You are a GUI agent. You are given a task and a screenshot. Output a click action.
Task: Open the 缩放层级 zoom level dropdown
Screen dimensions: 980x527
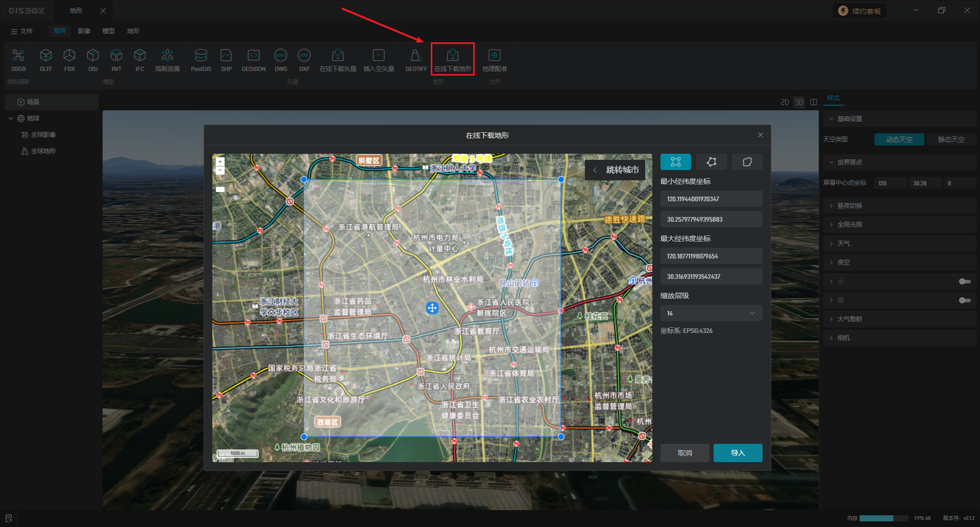pyautogui.click(x=711, y=313)
